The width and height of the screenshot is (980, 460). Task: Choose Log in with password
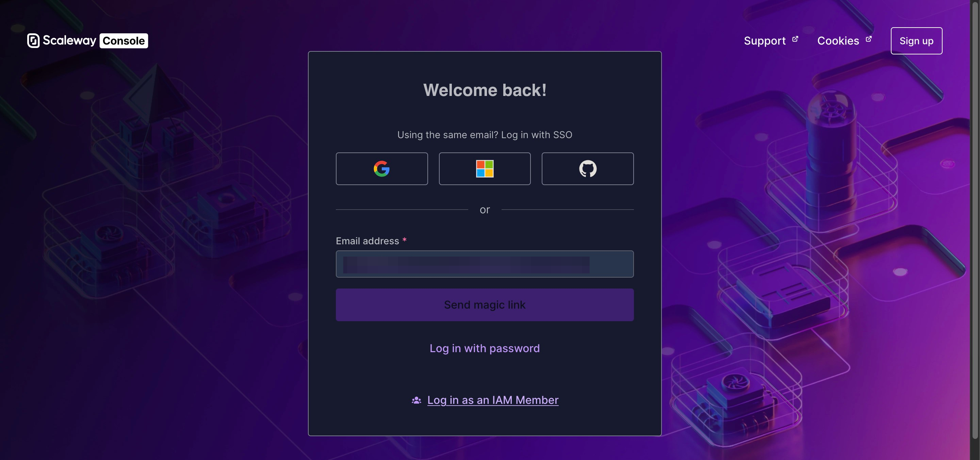[x=485, y=348]
